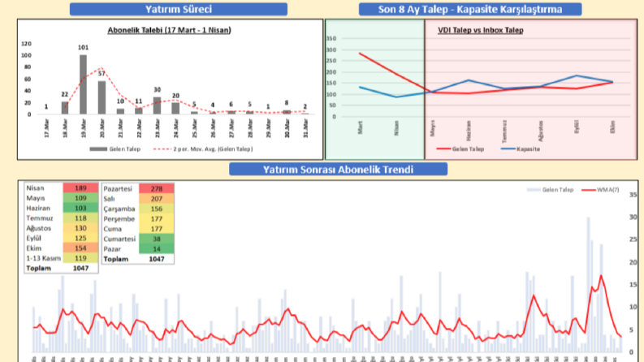The height and width of the screenshot is (362, 644).
Task: Click the Cumartesi row label
Action: (119, 239)
